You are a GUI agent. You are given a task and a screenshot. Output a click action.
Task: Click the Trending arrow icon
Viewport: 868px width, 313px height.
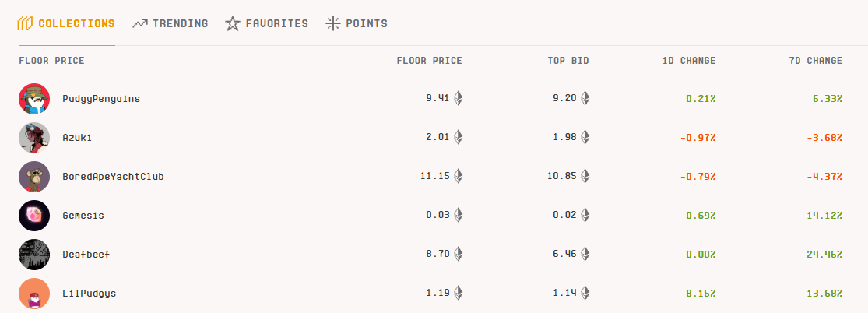(140, 24)
